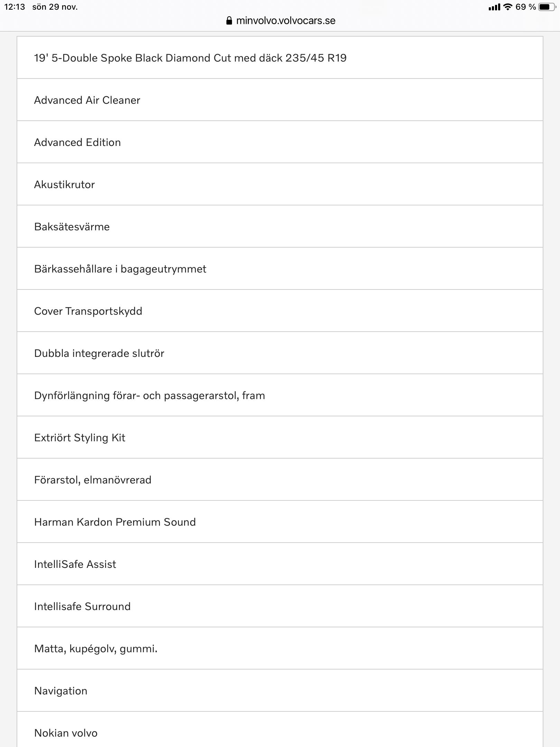This screenshot has width=560, height=747.
Task: Select the Advanced Edition list item
Action: tap(280, 142)
